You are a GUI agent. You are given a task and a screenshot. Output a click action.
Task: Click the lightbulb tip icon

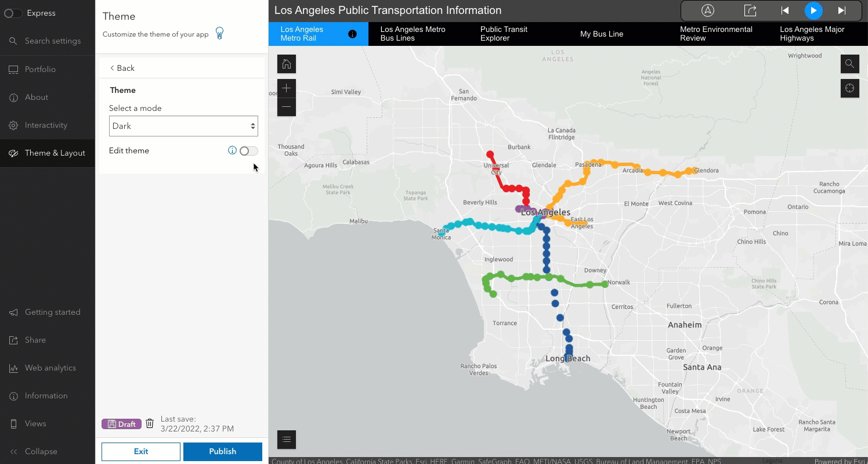[219, 33]
